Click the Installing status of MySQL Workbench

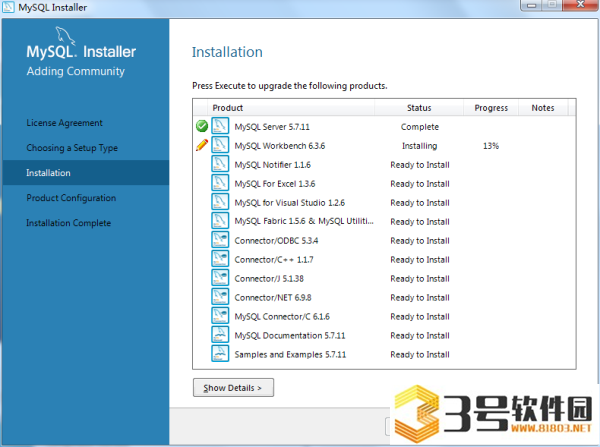pyautogui.click(x=419, y=146)
